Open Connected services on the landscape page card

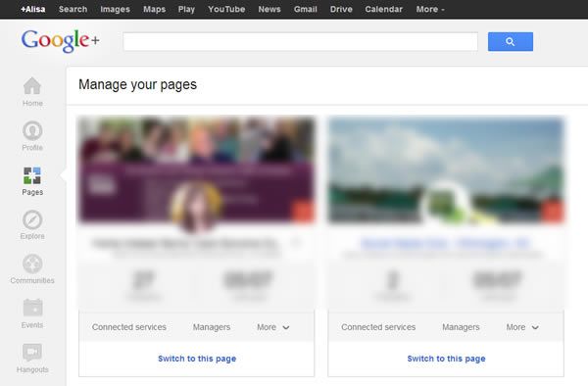378,327
